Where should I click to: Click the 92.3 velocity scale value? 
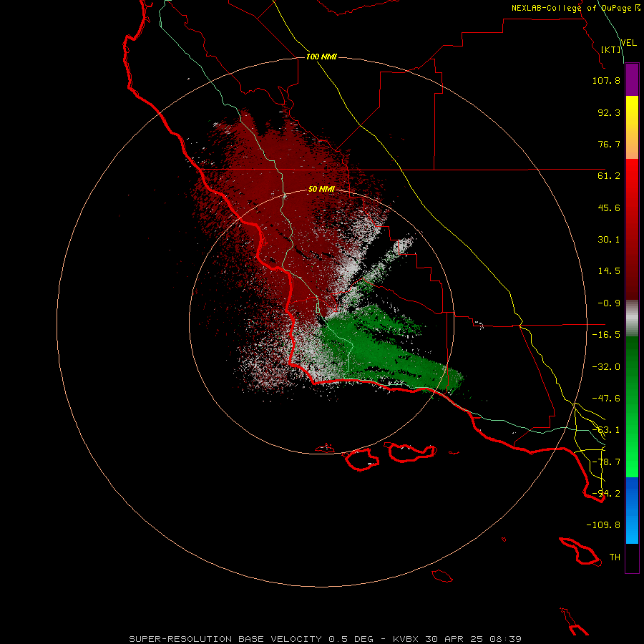609,112
